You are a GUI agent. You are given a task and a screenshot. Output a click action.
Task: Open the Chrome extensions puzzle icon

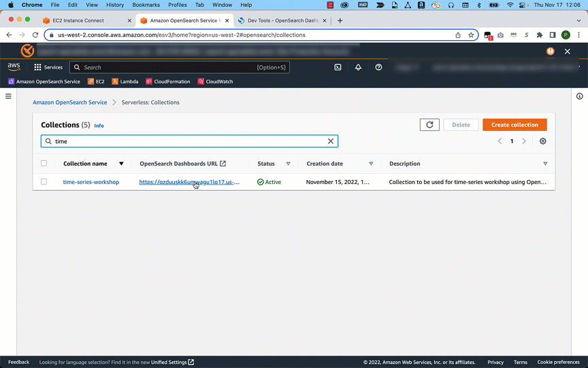tap(540, 35)
